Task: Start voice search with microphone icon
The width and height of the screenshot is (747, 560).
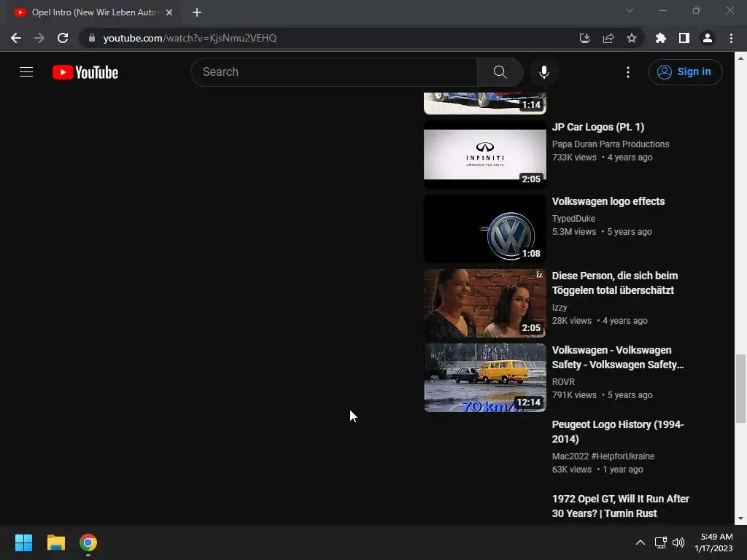Action: click(x=543, y=72)
